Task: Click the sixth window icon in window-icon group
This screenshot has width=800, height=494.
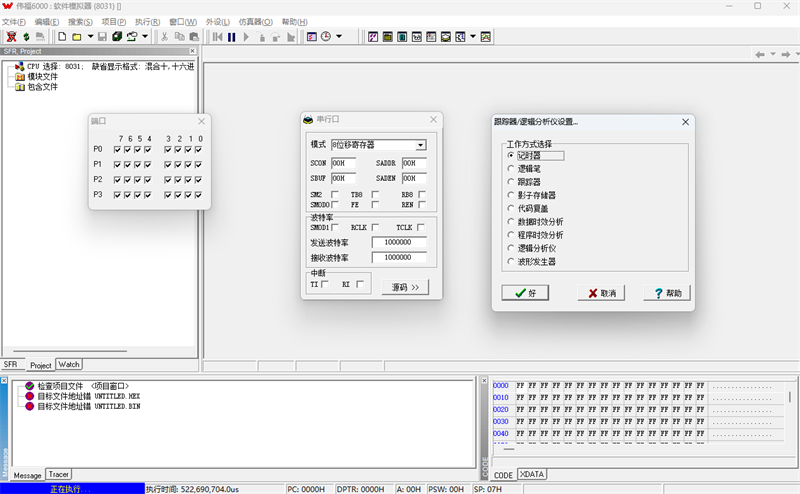Action: pyautogui.click(x=446, y=37)
